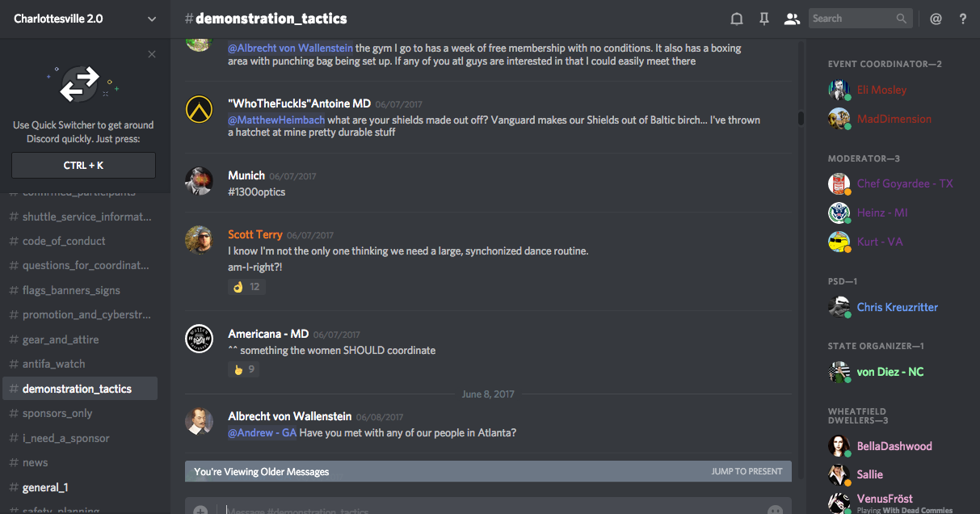Open the help question mark

tap(963, 19)
